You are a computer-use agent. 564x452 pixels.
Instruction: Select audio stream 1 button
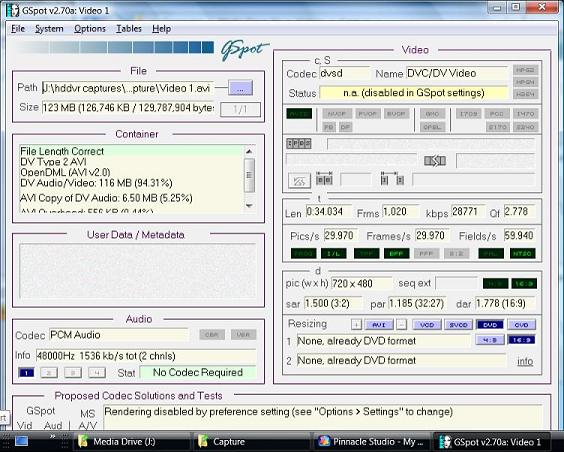[x=26, y=373]
